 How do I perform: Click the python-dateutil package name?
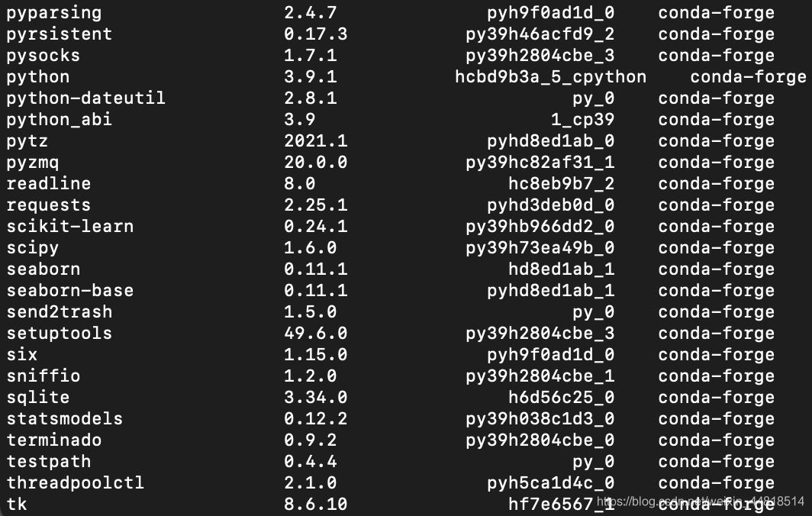pyautogui.click(x=85, y=98)
